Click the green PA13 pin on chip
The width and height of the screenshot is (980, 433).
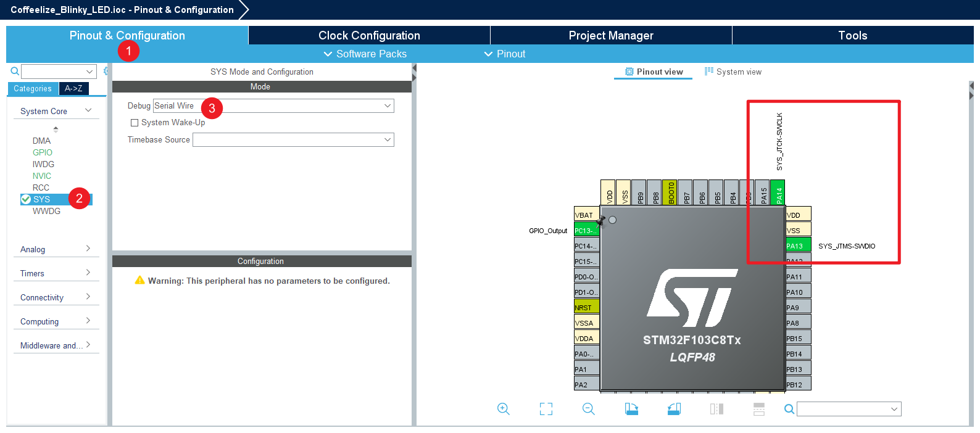[x=798, y=246]
